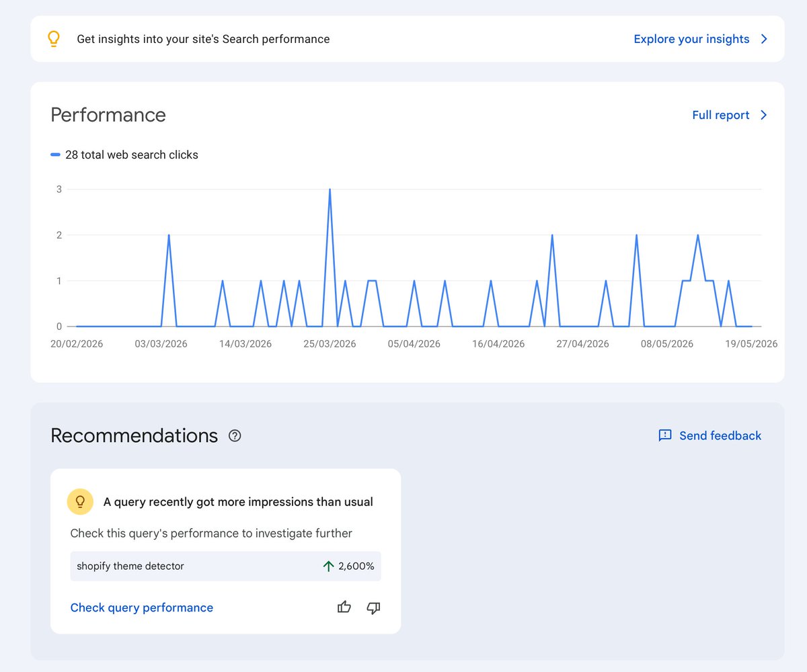Image resolution: width=807 pixels, height=672 pixels.
Task: Click the Performance heading
Action: pyautogui.click(x=108, y=115)
